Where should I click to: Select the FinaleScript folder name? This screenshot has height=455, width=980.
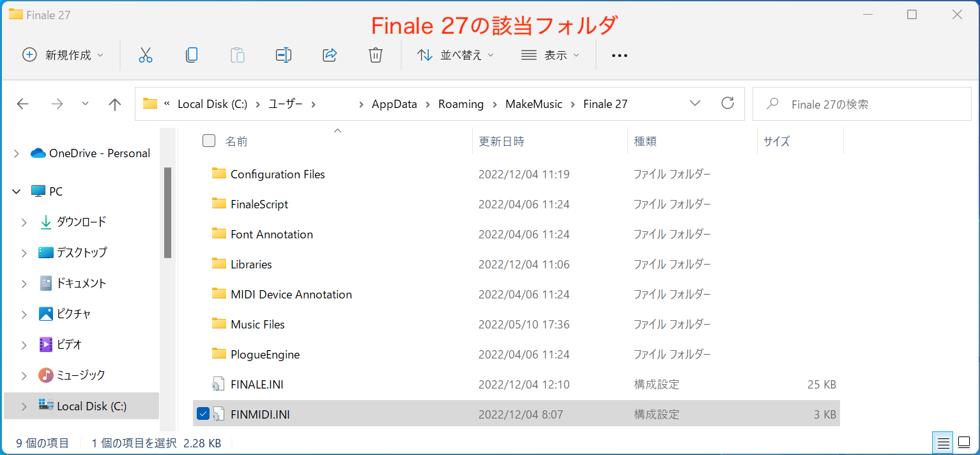click(x=259, y=204)
